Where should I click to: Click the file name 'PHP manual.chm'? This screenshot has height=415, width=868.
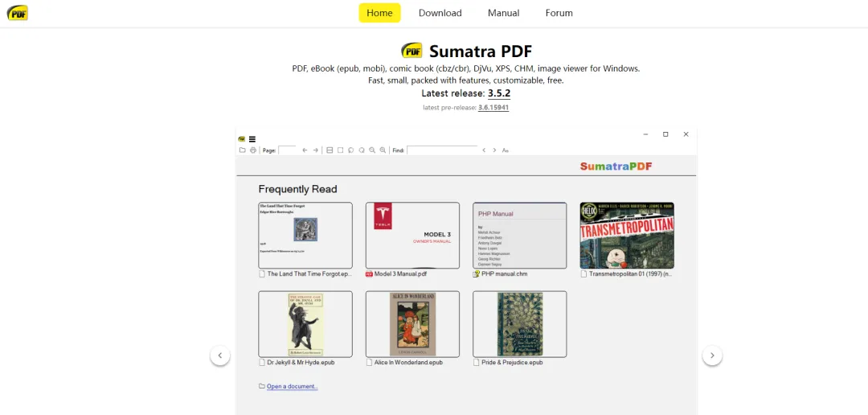coord(504,273)
